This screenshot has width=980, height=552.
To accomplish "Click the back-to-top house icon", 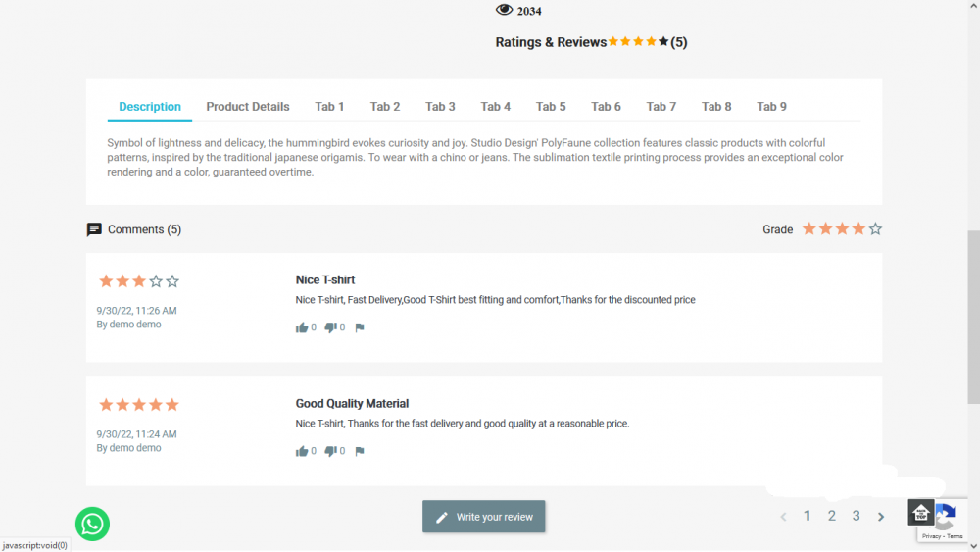I will (x=920, y=513).
